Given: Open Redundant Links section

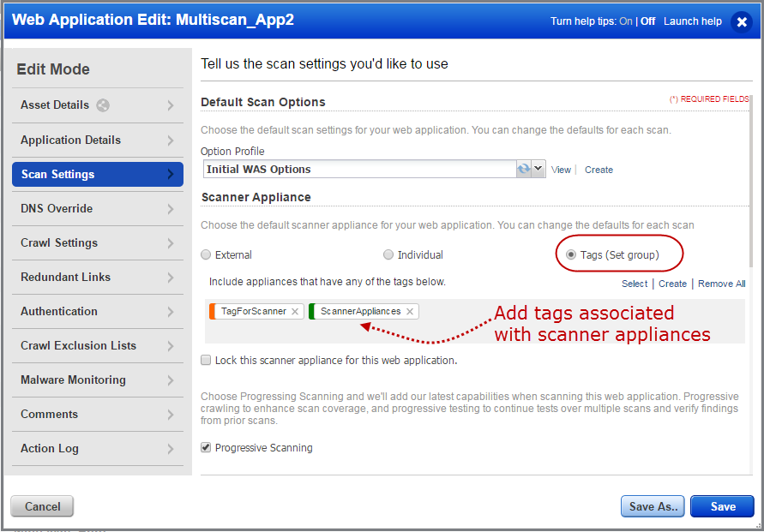Looking at the screenshot, I should coord(98,278).
